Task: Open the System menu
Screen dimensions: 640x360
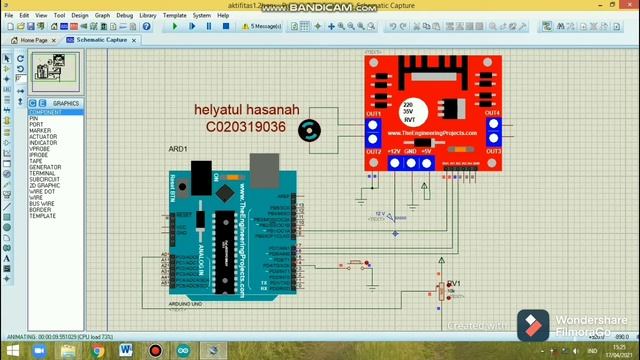Action: click(202, 16)
